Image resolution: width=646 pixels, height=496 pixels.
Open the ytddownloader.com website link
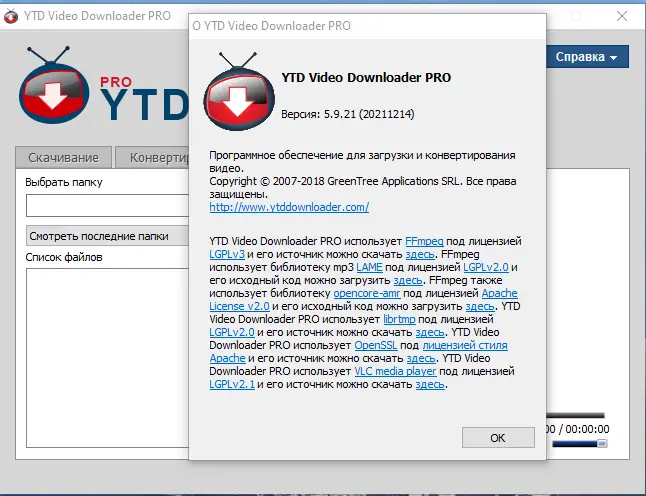(289, 207)
